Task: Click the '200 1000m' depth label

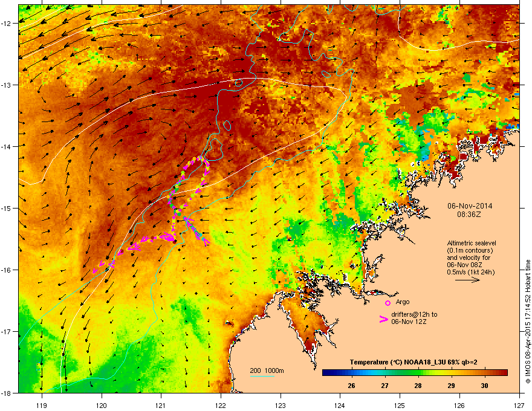Action: [x=267, y=371]
